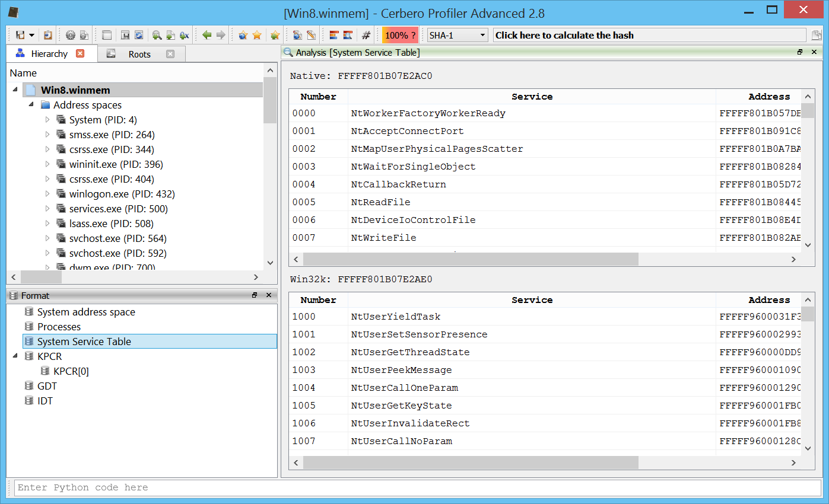Select services.exe (PID: 500) in tree
The height and width of the screenshot is (504, 829).
click(118, 209)
